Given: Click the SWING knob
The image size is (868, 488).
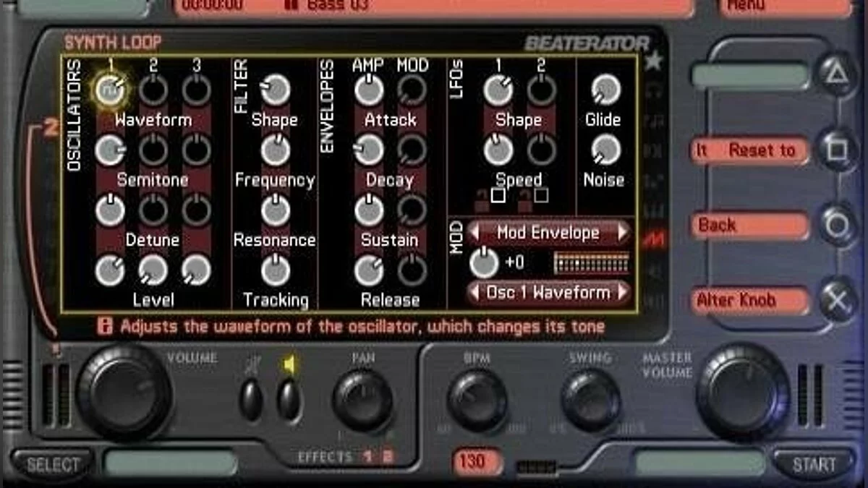Looking at the screenshot, I should [591, 401].
